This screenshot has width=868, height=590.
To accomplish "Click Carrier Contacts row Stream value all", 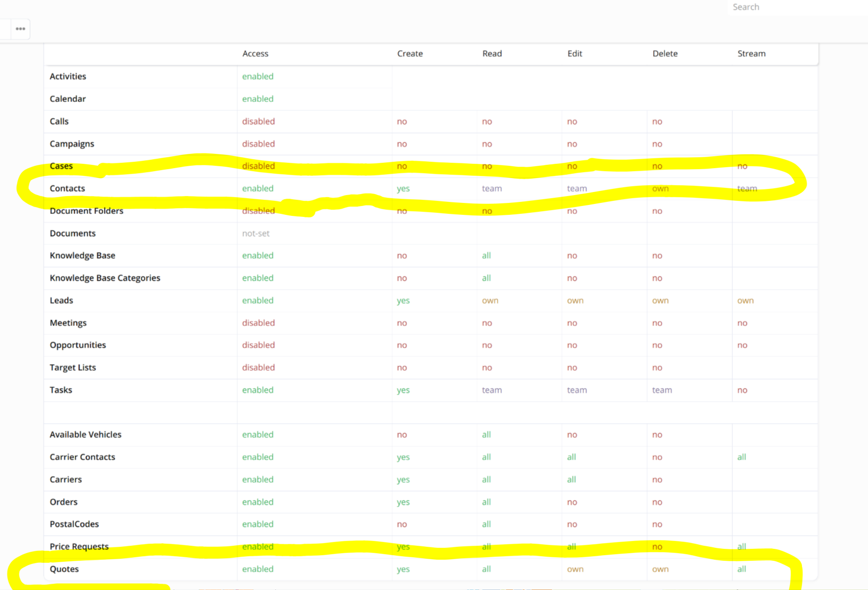I will (742, 457).
